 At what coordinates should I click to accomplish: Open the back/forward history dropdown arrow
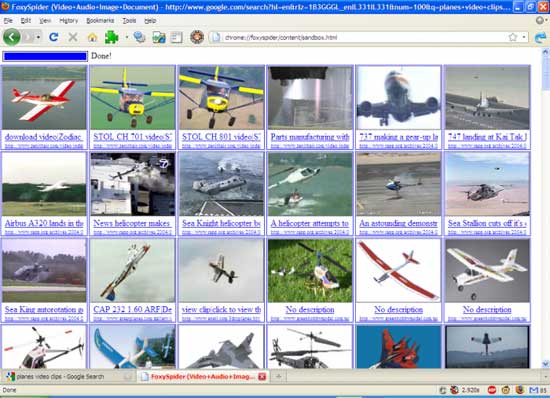tap(38, 37)
